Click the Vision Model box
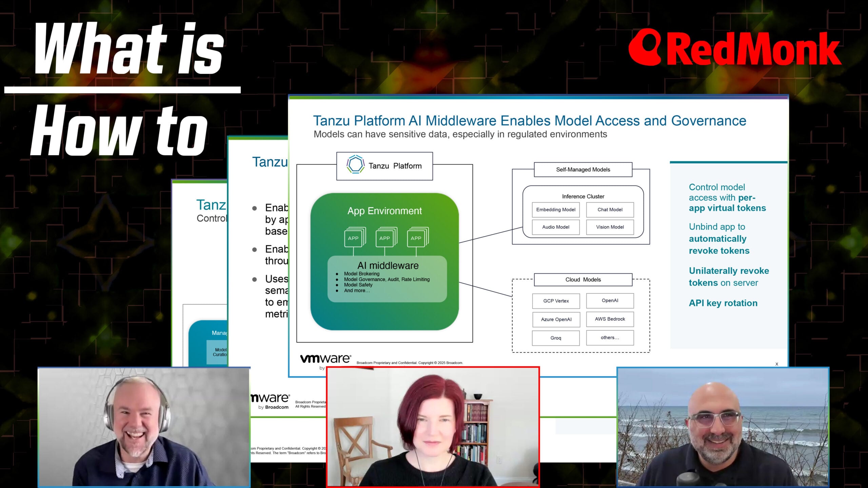 pos(610,227)
